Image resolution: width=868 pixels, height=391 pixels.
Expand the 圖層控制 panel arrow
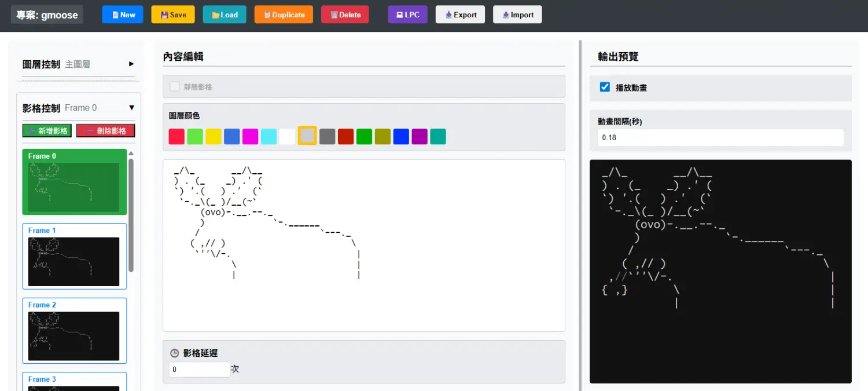[x=131, y=64]
